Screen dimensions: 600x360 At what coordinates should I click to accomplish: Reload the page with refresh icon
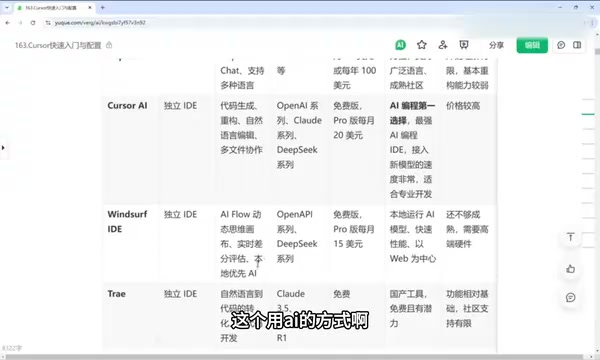pos(33,23)
